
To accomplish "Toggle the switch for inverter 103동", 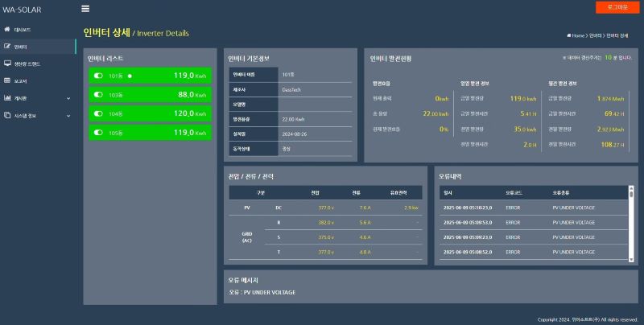I will point(98,95).
